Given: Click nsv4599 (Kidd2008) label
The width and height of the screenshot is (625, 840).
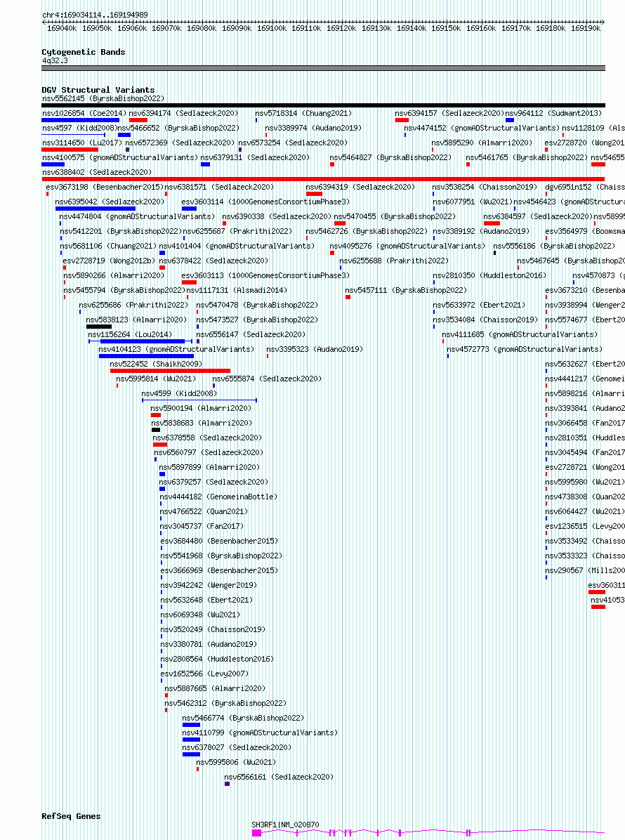Looking at the screenshot, I should point(179,393).
